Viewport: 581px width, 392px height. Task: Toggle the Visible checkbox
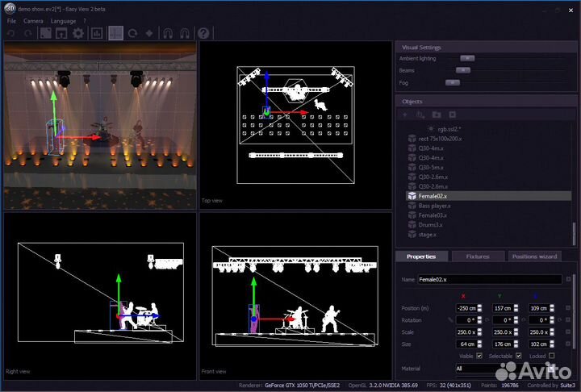click(479, 355)
